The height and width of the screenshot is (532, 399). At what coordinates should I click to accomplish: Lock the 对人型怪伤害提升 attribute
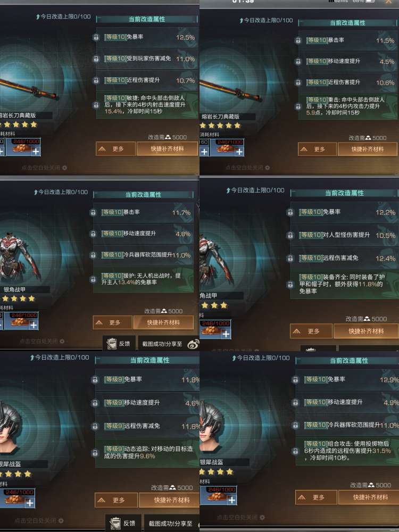click(x=290, y=235)
